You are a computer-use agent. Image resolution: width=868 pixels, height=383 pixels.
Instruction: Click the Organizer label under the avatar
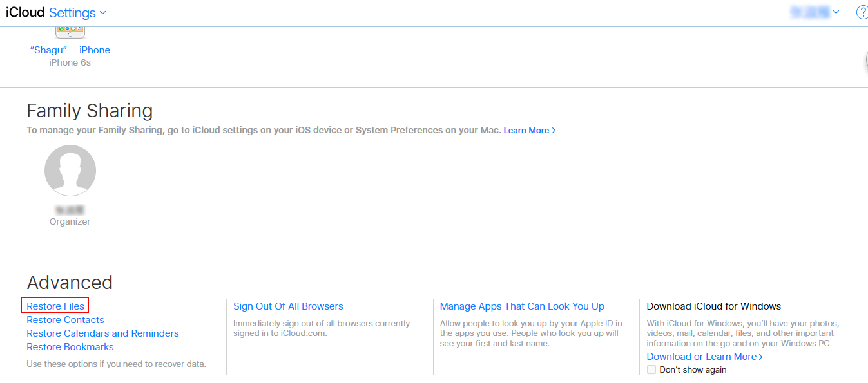(x=70, y=221)
